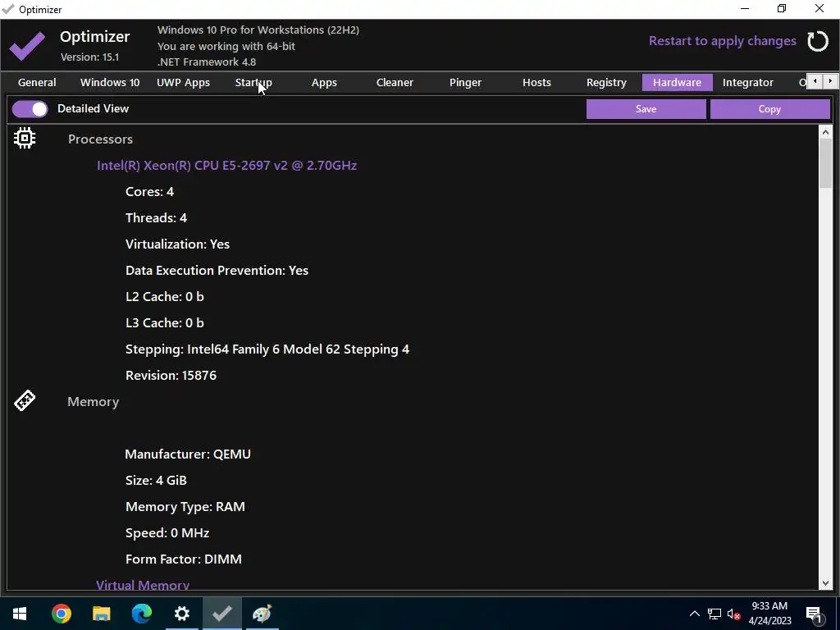Viewport: 840px width, 630px height.
Task: Click the network status tray icon
Action: click(714, 614)
